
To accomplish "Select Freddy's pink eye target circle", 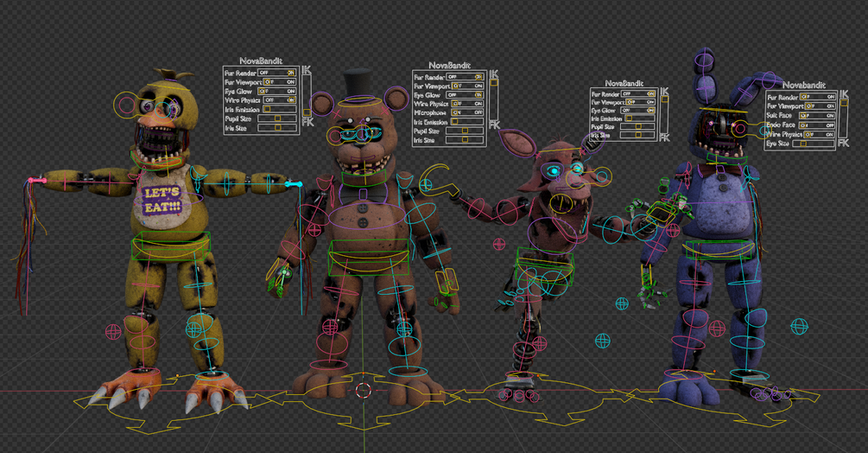I will click(336, 137).
